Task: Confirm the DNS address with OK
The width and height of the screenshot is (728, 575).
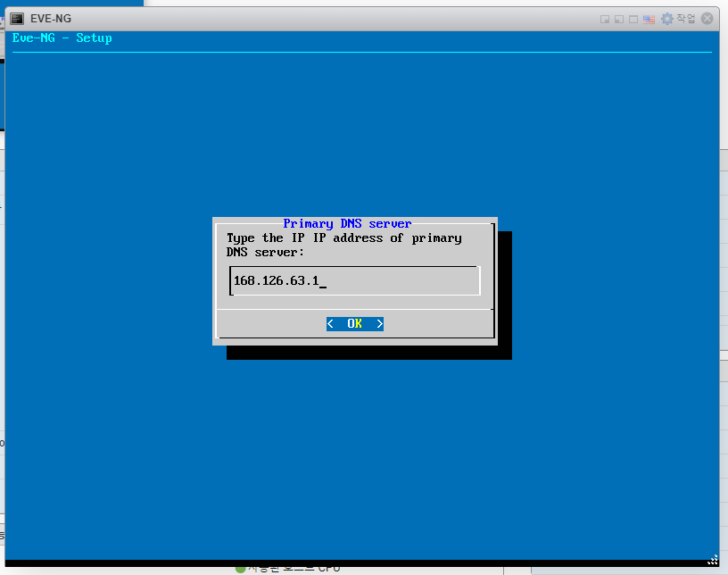Action: (x=355, y=323)
